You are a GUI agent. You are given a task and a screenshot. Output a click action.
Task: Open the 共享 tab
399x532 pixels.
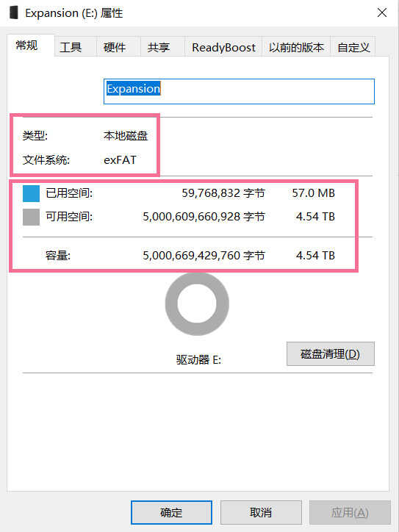(162, 47)
